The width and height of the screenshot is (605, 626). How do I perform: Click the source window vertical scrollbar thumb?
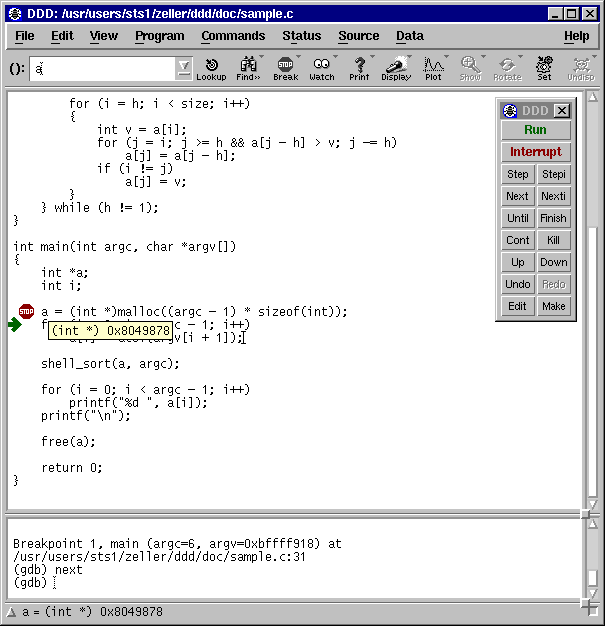click(593, 363)
